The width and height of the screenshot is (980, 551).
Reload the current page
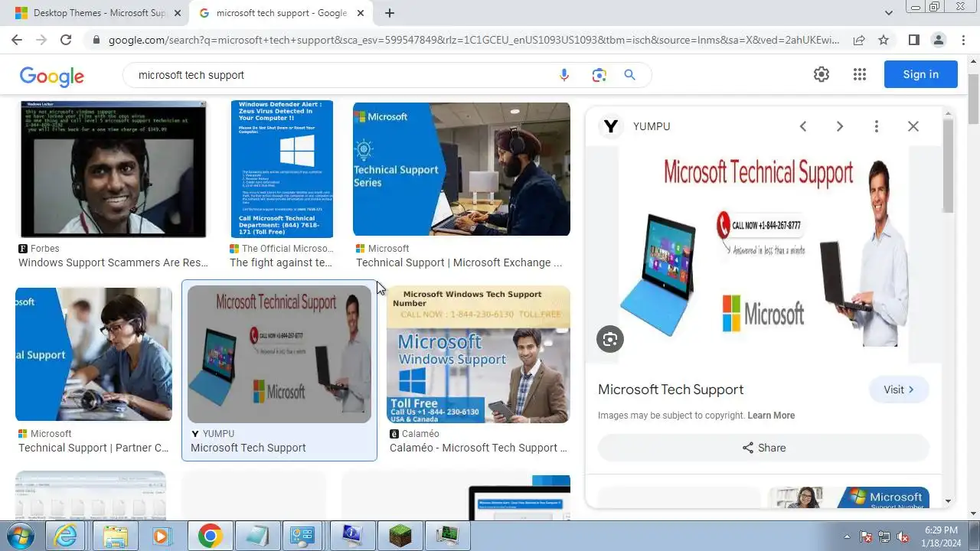(x=66, y=40)
